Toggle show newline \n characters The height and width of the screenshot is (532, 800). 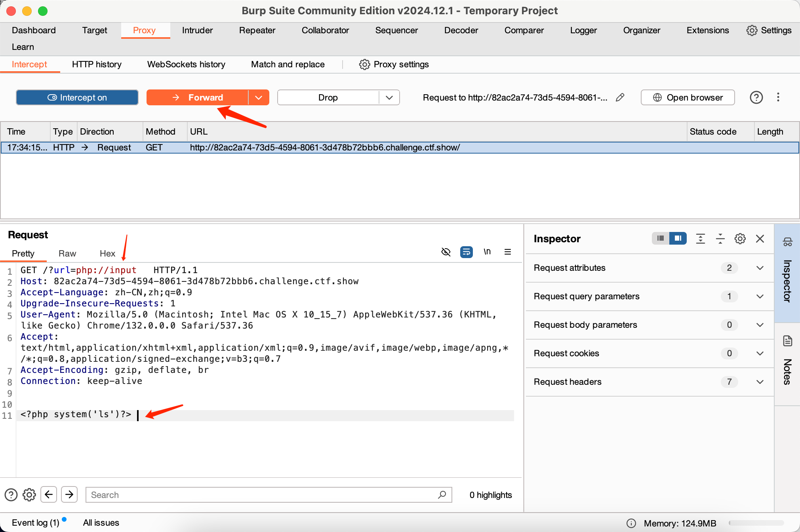[x=487, y=252]
